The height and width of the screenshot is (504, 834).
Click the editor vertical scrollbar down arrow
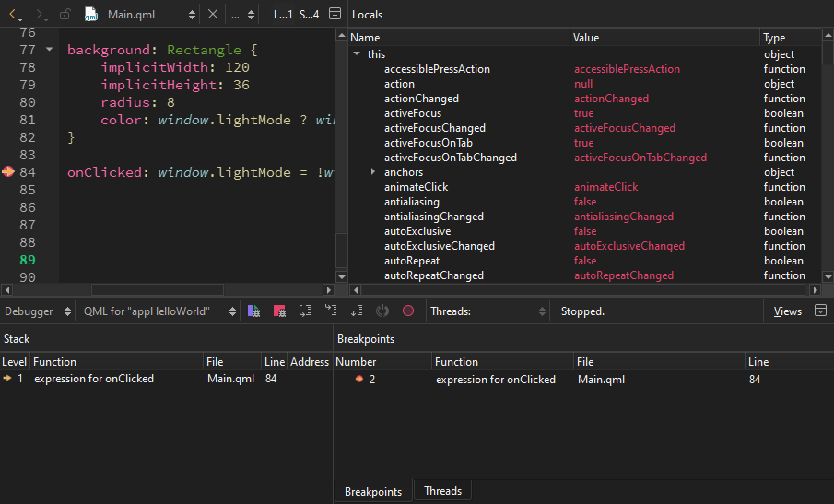tap(342, 276)
